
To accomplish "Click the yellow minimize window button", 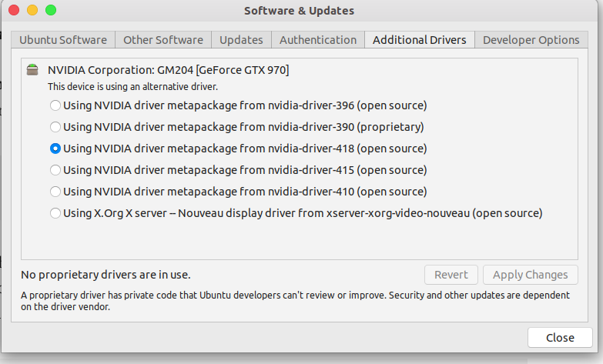I will [x=32, y=11].
